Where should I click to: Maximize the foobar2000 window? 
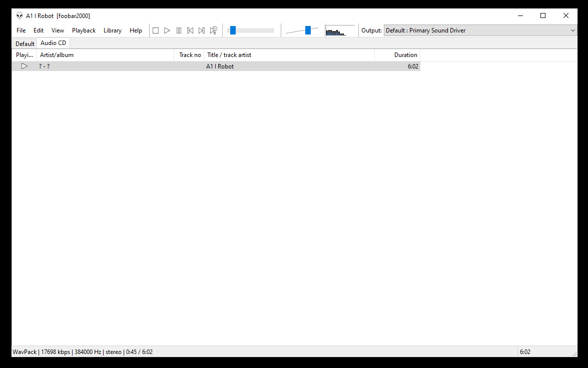[x=542, y=15]
